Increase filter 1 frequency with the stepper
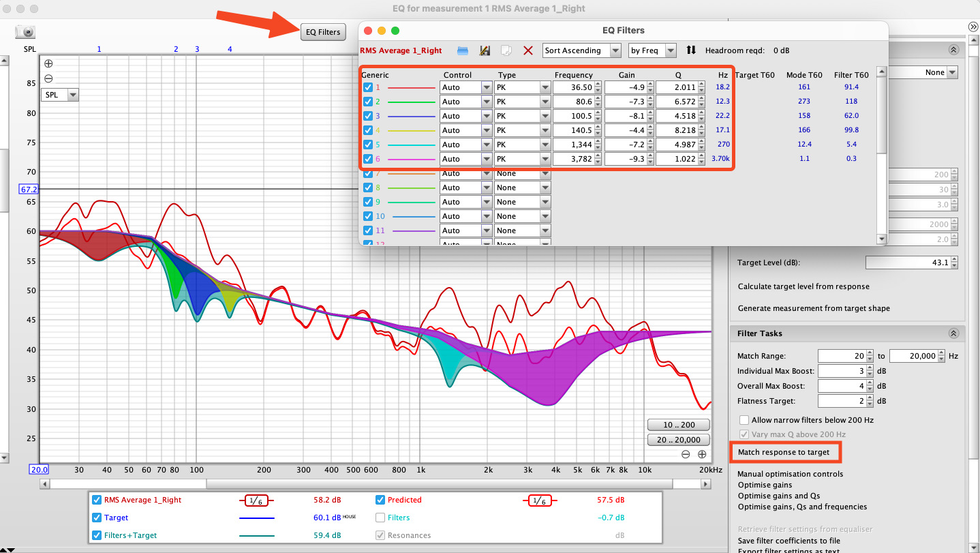 tap(598, 85)
